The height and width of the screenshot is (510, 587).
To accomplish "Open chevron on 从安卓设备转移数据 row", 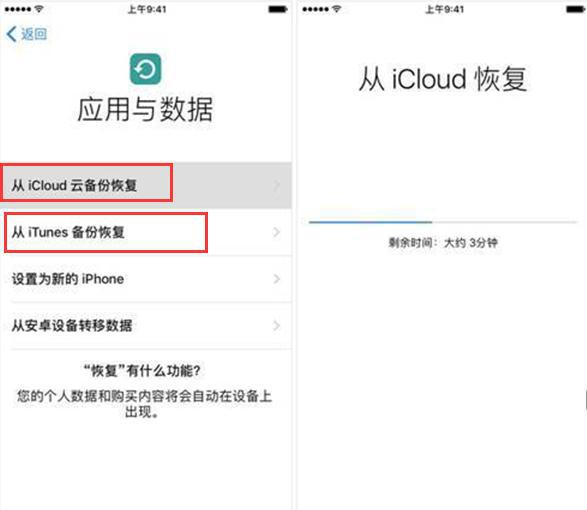I will 277,326.
